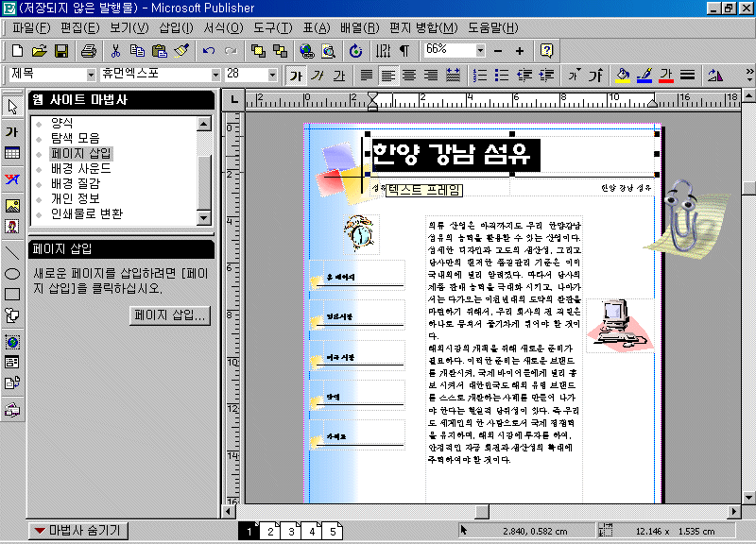756x544 pixels.
Task: Open the fill color bucket tool
Action: pyautogui.click(x=622, y=75)
